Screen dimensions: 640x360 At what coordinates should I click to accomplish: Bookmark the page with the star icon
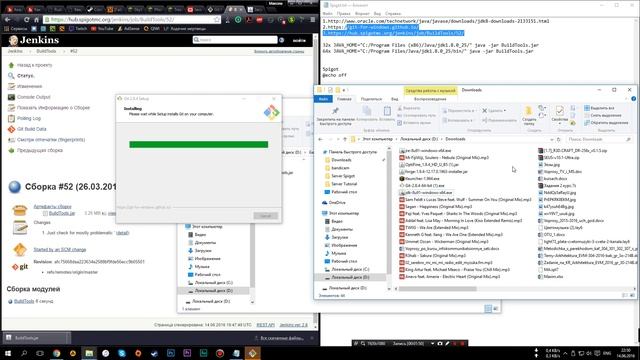[217, 19]
